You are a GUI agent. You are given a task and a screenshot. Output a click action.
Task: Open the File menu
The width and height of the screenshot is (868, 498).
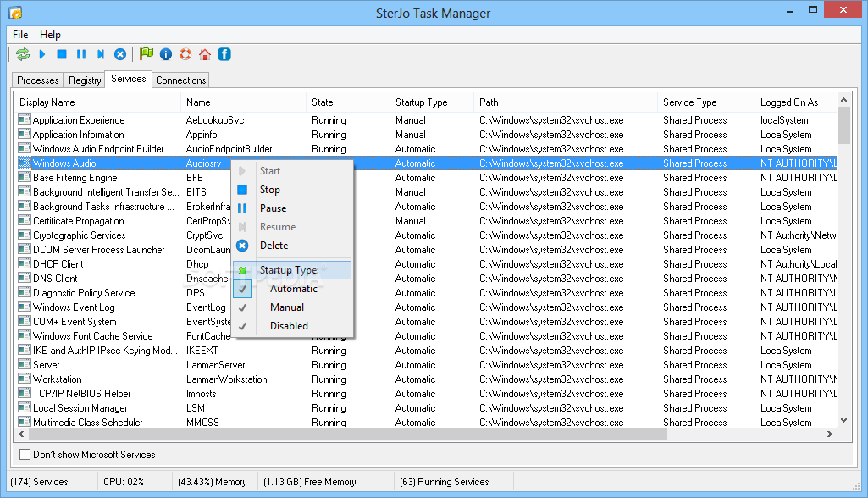pos(20,35)
